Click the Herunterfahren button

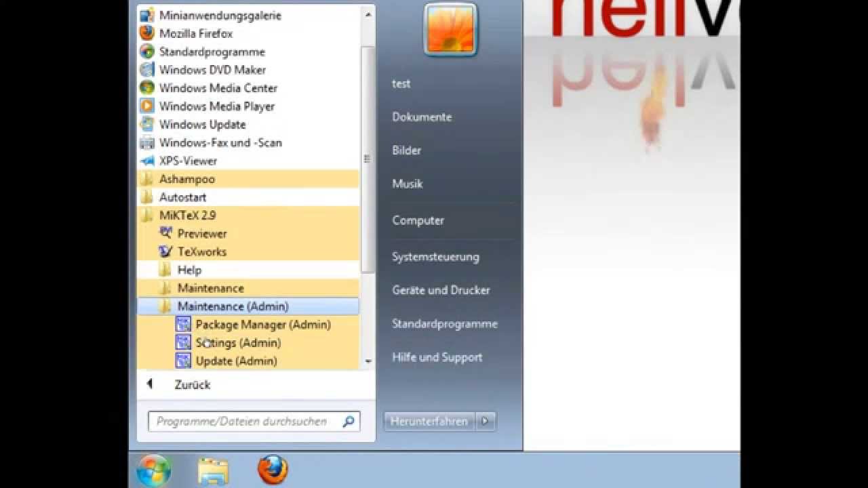pos(430,421)
